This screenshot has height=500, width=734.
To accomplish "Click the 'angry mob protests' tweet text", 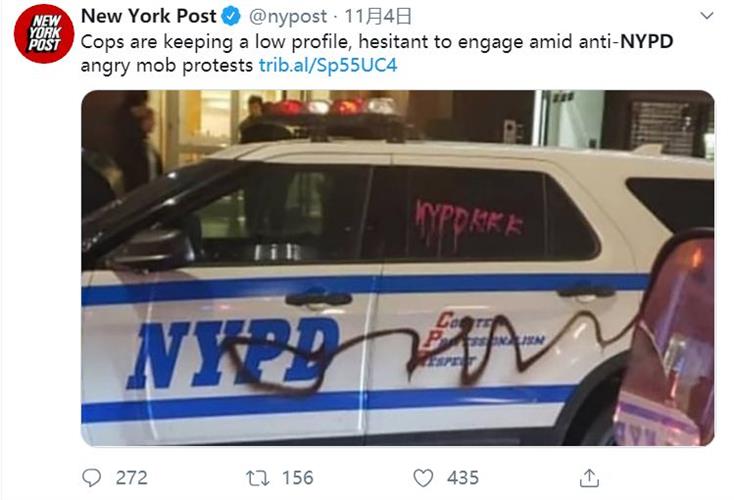I will pyautogui.click(x=167, y=66).
